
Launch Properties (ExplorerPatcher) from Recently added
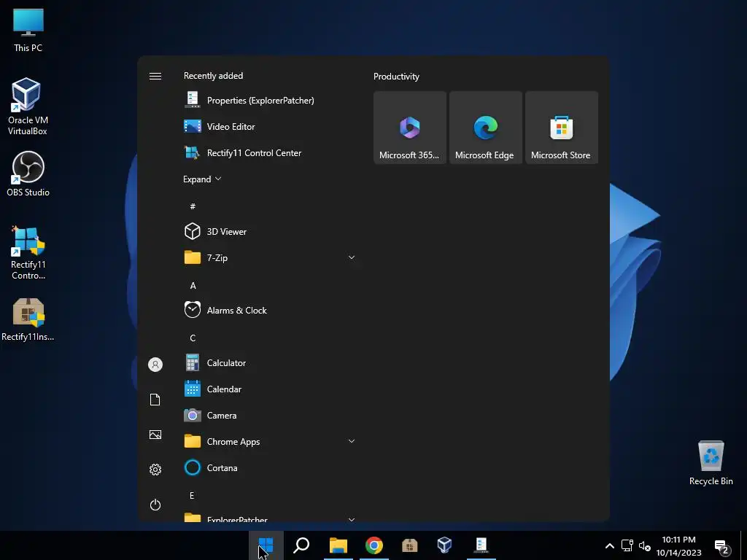point(270,101)
